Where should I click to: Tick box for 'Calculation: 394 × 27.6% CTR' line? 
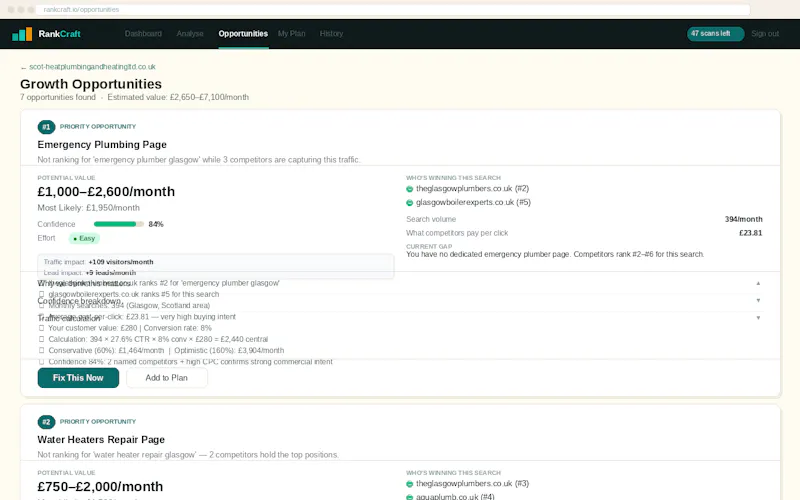pyautogui.click(x=41, y=339)
